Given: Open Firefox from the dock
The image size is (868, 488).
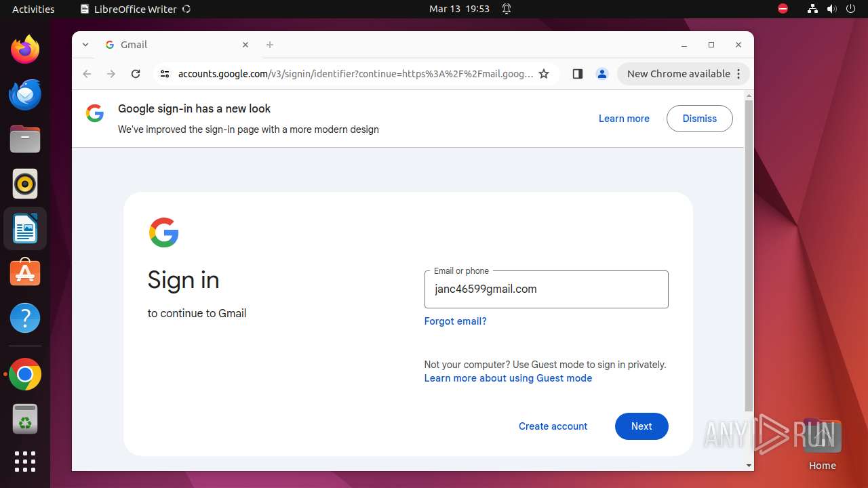Looking at the screenshot, I should coord(25,49).
